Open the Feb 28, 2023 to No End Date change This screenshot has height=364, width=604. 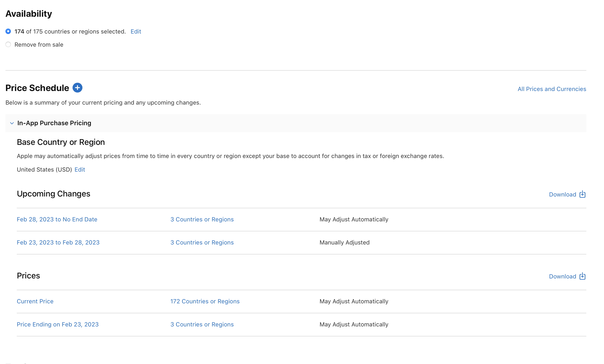[x=57, y=219]
